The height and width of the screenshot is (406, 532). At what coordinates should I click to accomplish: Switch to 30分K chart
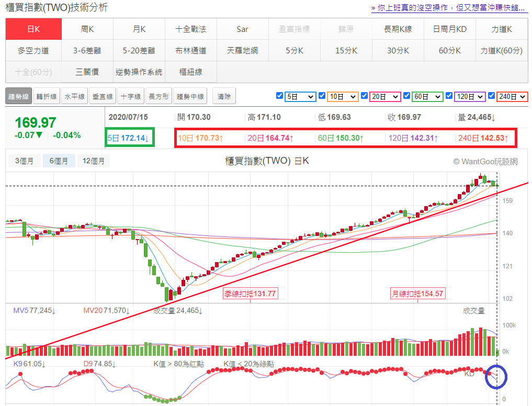398,51
